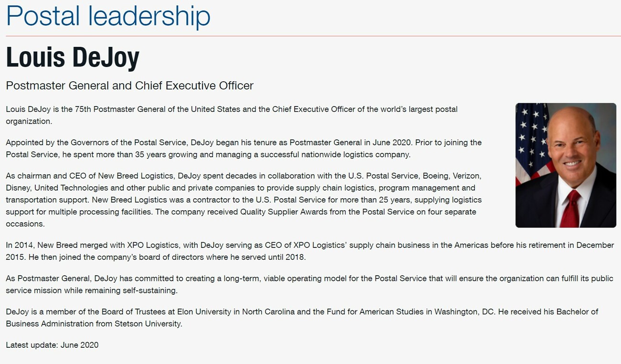Click the paragraph beginning 'Louis DeJoy is the 75th'
Image resolution: width=621 pixels, height=364 pixels.
pyautogui.click(x=232, y=115)
